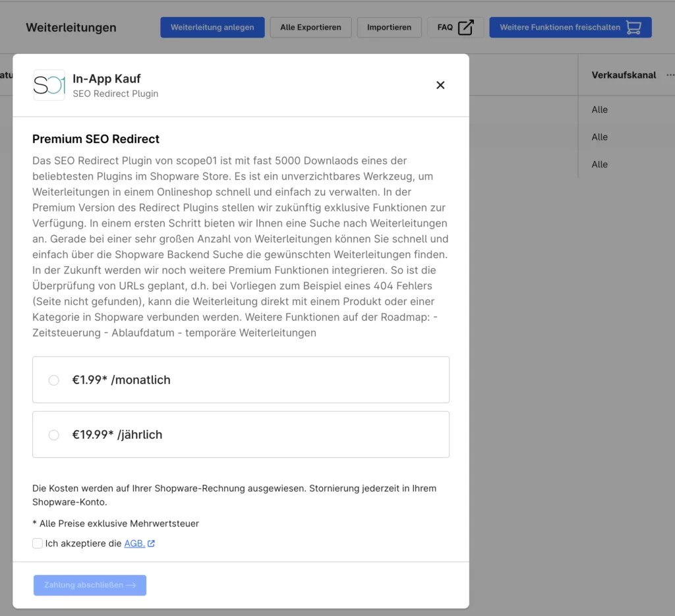Open the AGB terms link
This screenshot has width=675, height=616.
pos(134,544)
